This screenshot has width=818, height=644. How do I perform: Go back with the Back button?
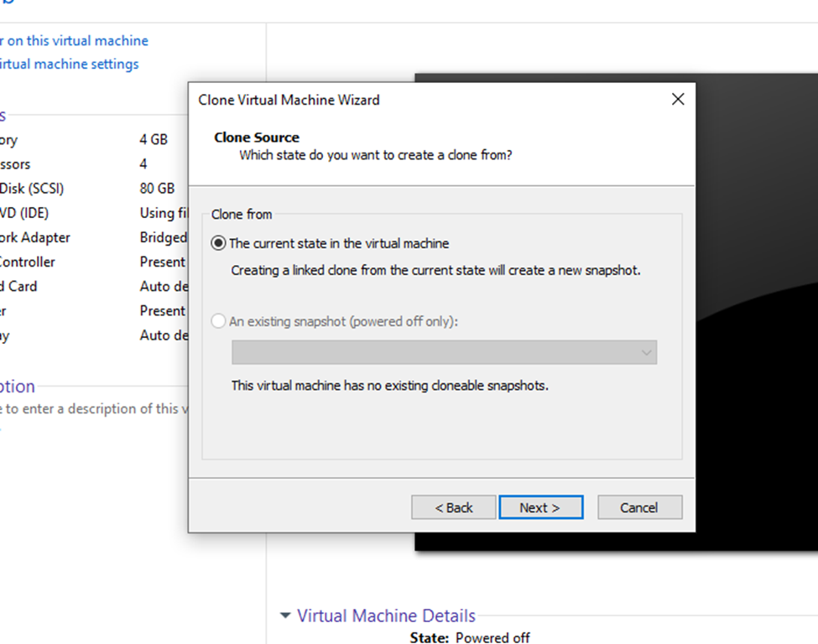click(x=453, y=507)
